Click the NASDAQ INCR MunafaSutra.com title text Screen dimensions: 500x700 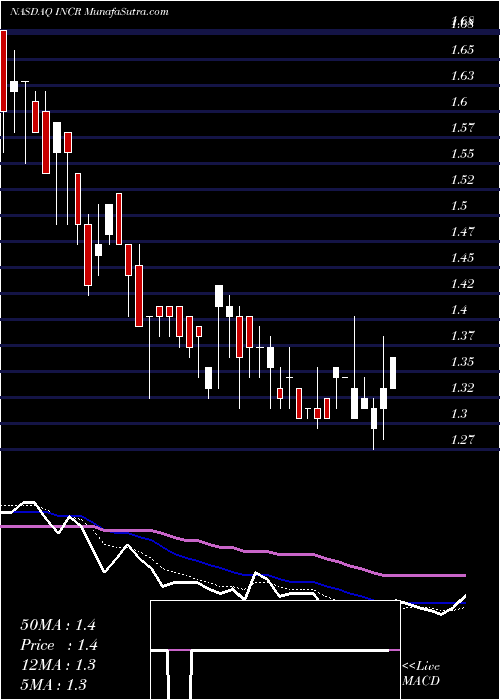[x=89, y=12]
